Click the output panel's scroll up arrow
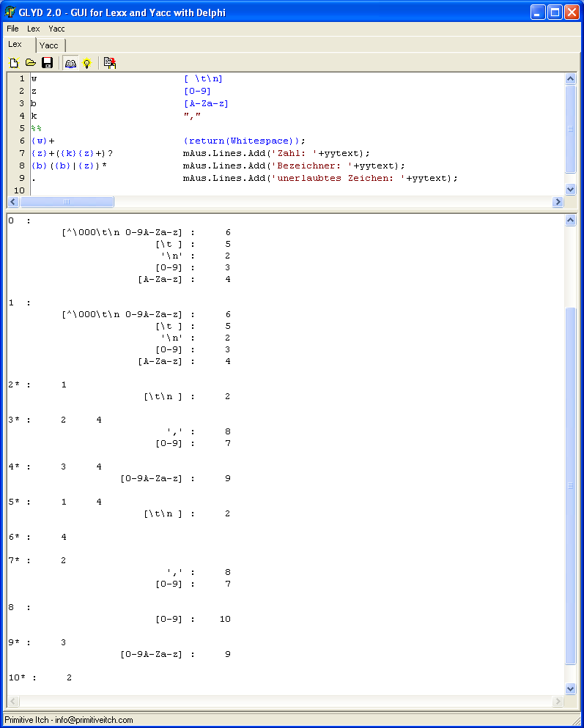The image size is (584, 728). pyautogui.click(x=571, y=220)
